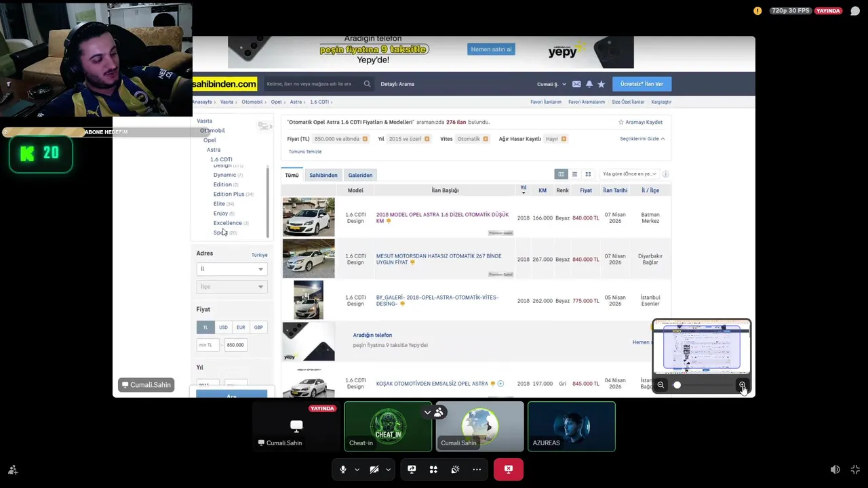
Task: Open the İl province dropdown
Action: coord(232,269)
